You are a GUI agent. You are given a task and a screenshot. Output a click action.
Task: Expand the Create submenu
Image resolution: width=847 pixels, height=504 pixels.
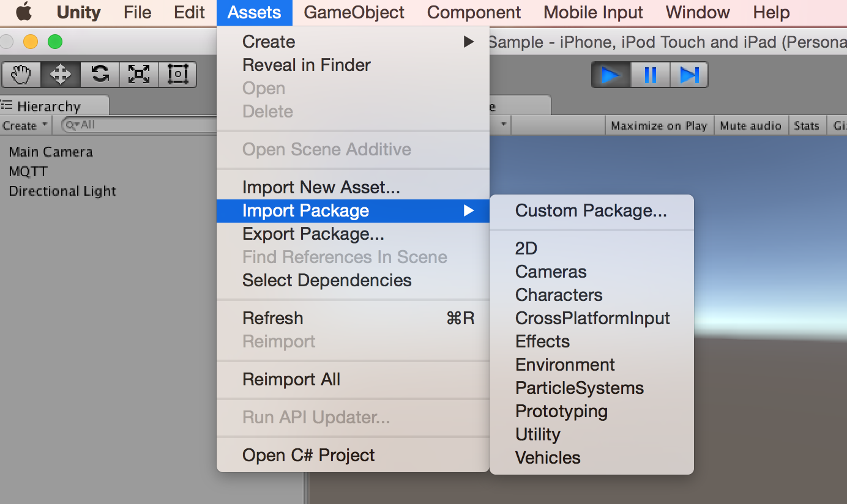tap(353, 42)
